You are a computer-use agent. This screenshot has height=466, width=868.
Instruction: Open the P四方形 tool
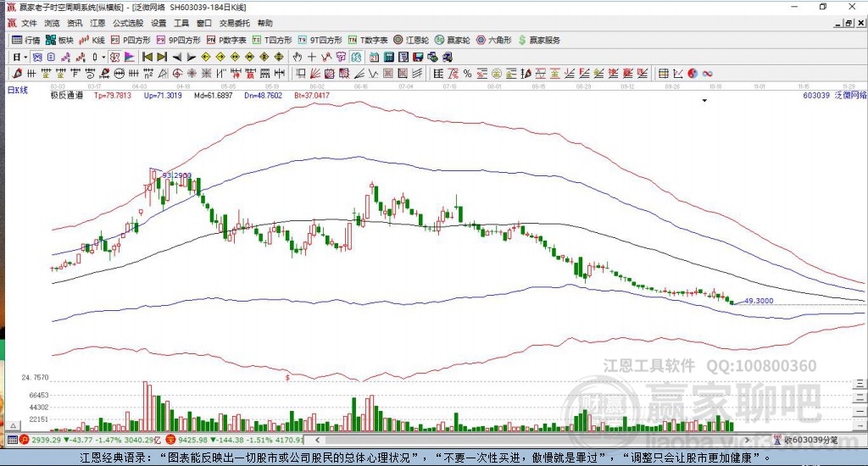(131, 40)
